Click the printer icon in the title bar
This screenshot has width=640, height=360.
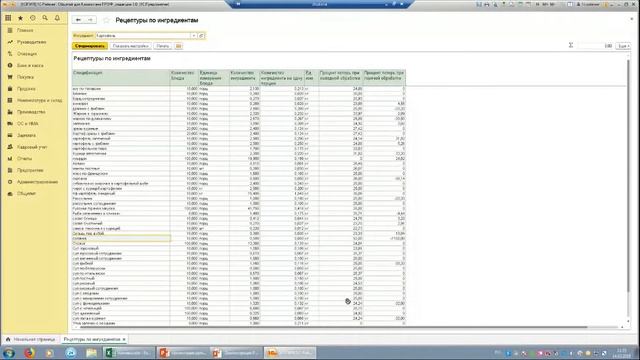point(487,4)
